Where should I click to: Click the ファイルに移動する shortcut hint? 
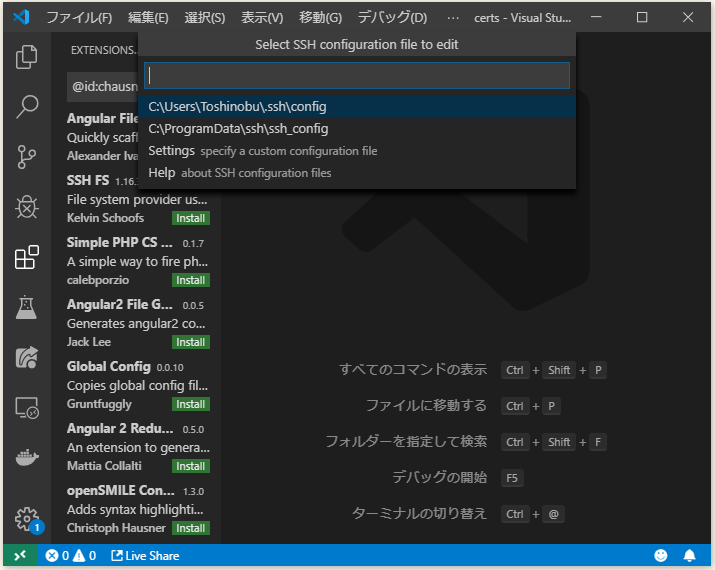(x=426, y=405)
